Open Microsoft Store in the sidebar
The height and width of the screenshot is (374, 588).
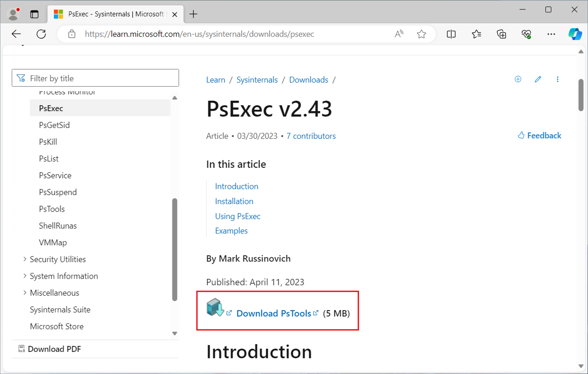pyautogui.click(x=57, y=326)
